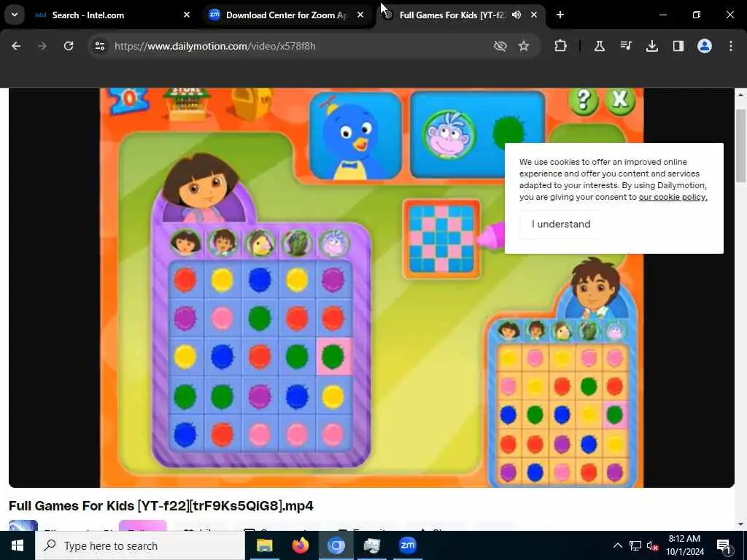Open the 8:12 AM clock calendar
The width and height of the screenshot is (747, 560).
[684, 545]
